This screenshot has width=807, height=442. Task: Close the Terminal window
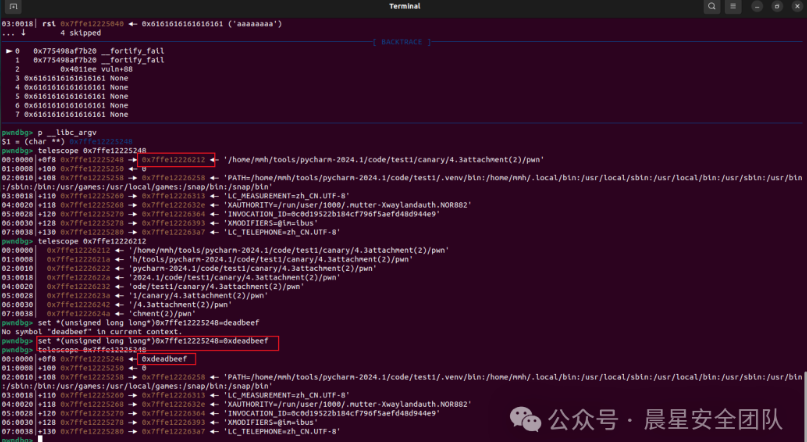[793, 8]
